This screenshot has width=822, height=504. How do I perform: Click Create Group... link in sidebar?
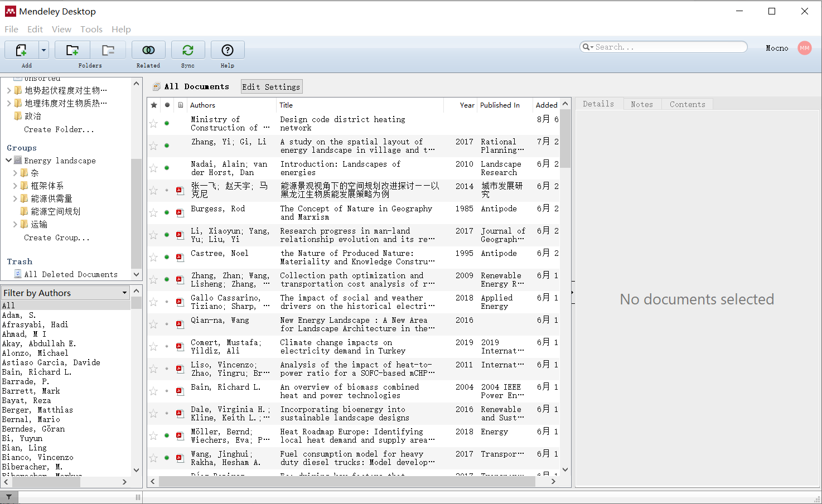[x=57, y=238]
